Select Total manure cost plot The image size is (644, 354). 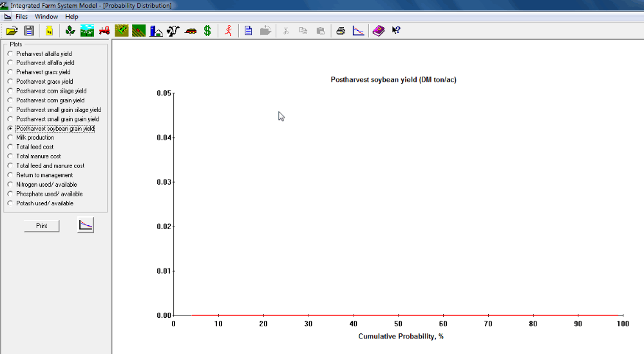tap(34, 156)
